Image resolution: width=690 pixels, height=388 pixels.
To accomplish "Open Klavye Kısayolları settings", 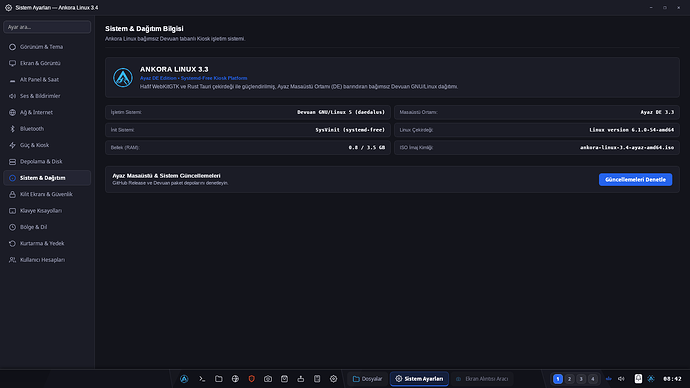I will tap(47, 211).
